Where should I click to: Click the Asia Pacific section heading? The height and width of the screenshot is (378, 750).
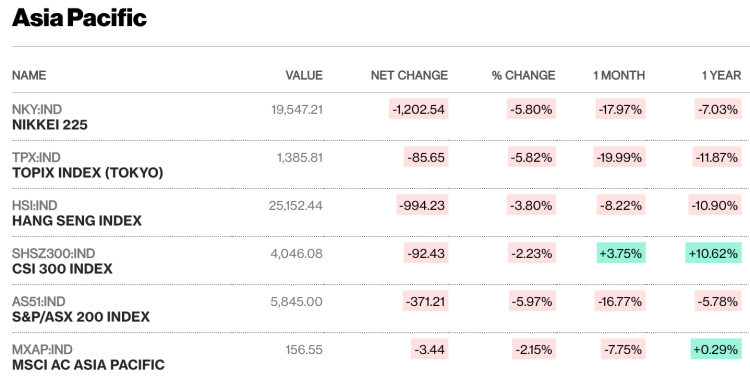(x=79, y=18)
